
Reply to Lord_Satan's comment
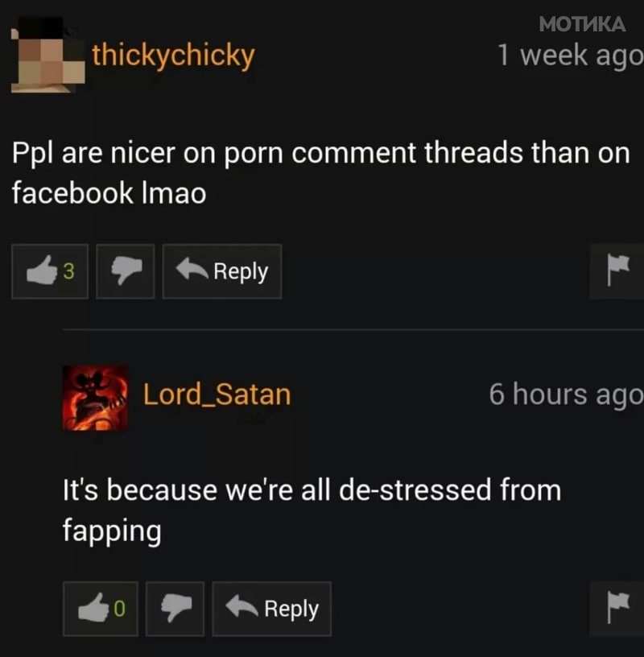(x=272, y=609)
